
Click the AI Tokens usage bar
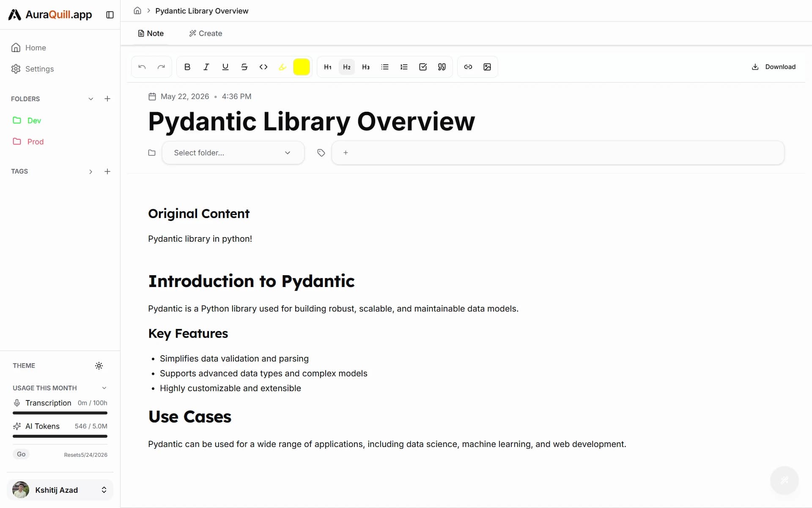coord(60,436)
